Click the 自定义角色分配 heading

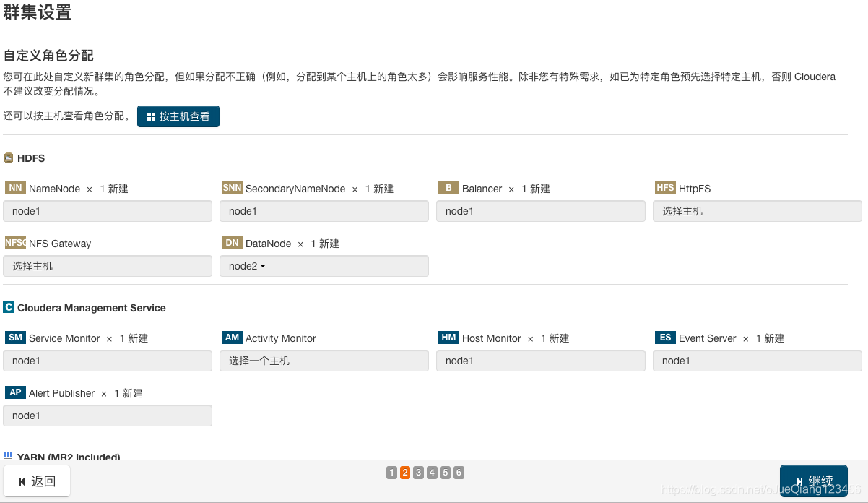click(48, 56)
